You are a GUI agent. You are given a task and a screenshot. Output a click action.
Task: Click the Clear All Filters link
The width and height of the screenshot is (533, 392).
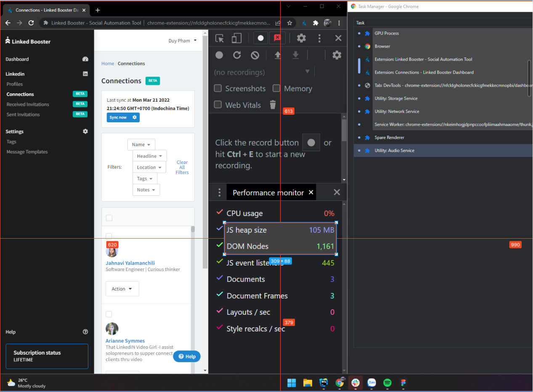tap(182, 167)
